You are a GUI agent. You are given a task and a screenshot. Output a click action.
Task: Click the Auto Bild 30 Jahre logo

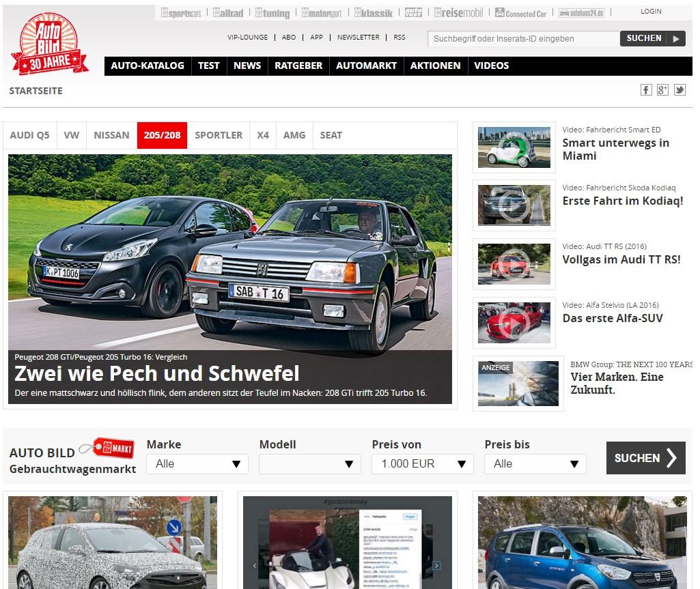(49, 44)
